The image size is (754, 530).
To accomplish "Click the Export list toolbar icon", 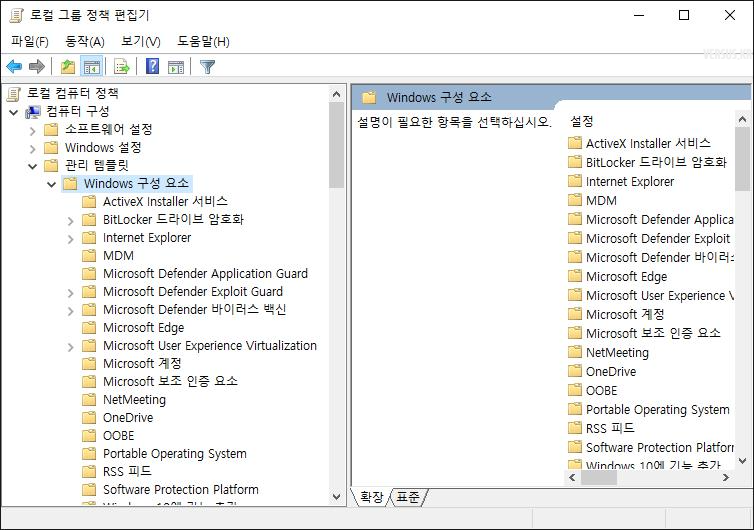I will point(122,66).
